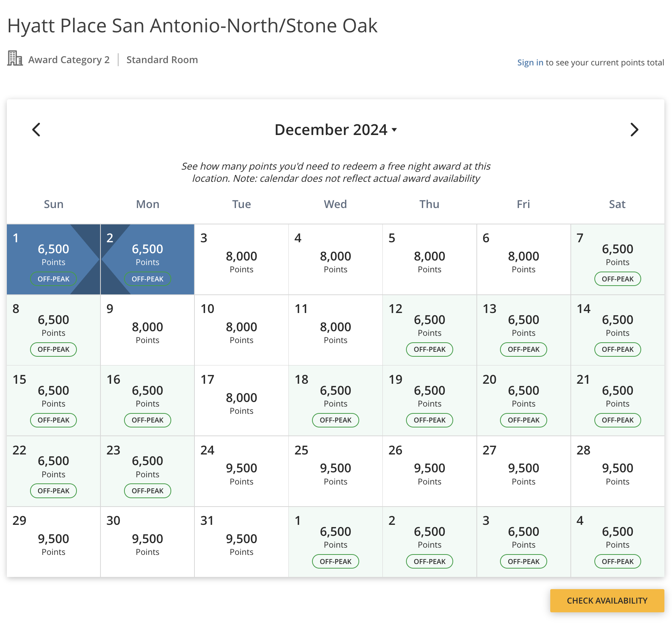Screen dimensions: 672x626
Task: Select December 22 off-peak date
Action: click(54, 471)
